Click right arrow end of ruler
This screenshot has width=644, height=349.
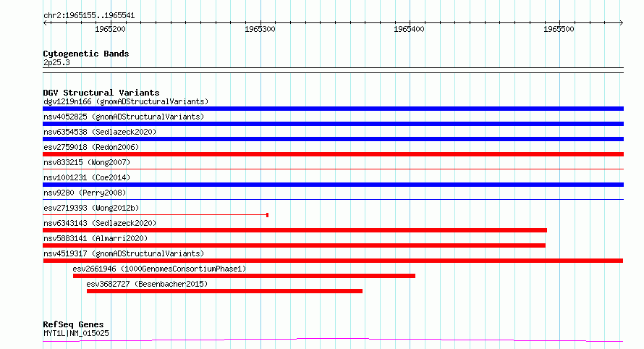(x=621, y=23)
